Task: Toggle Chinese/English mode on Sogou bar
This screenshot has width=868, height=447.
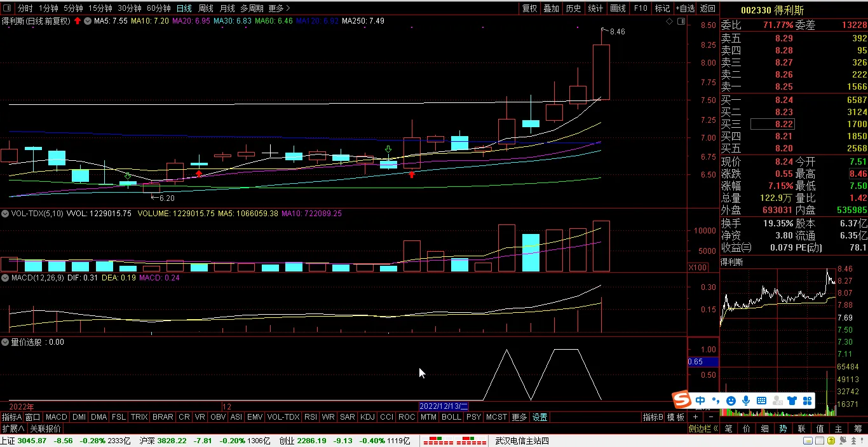Action: click(700, 401)
